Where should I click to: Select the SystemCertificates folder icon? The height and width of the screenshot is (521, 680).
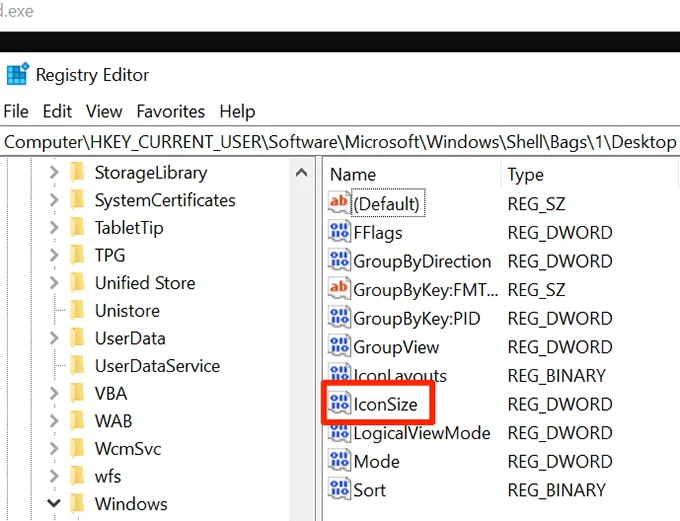click(x=77, y=200)
